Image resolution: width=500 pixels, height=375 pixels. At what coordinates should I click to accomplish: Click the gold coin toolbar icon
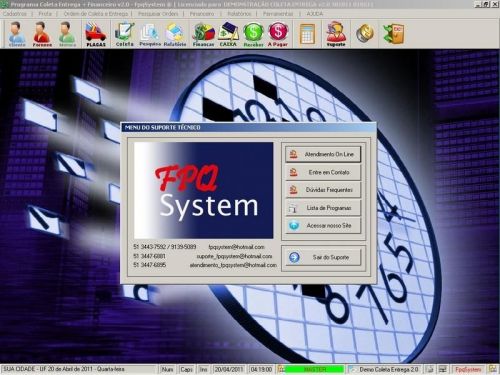point(364,33)
